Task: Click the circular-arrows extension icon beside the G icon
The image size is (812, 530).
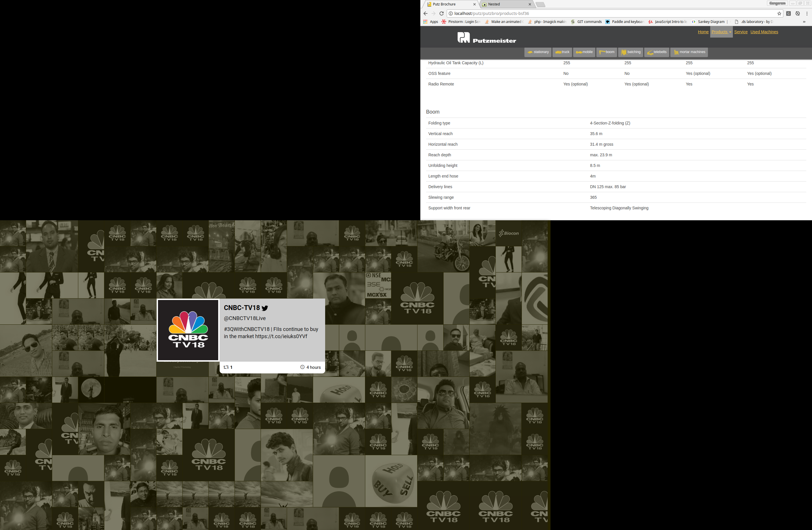Action: pyautogui.click(x=798, y=14)
